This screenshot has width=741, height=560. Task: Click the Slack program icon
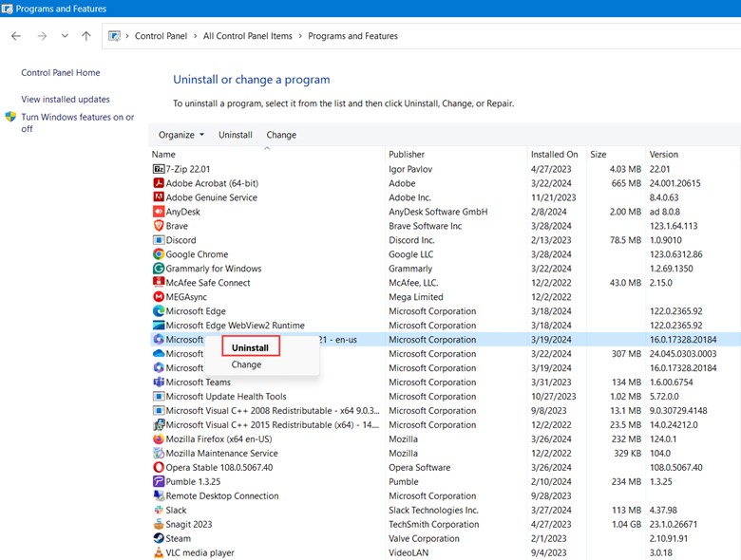(159, 510)
